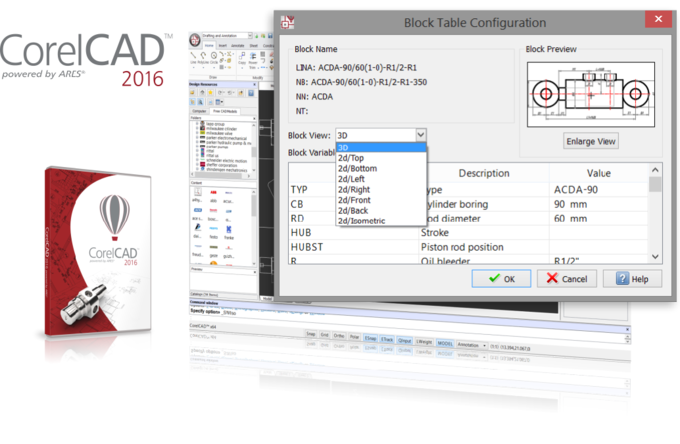Click the Help button

[632, 279]
